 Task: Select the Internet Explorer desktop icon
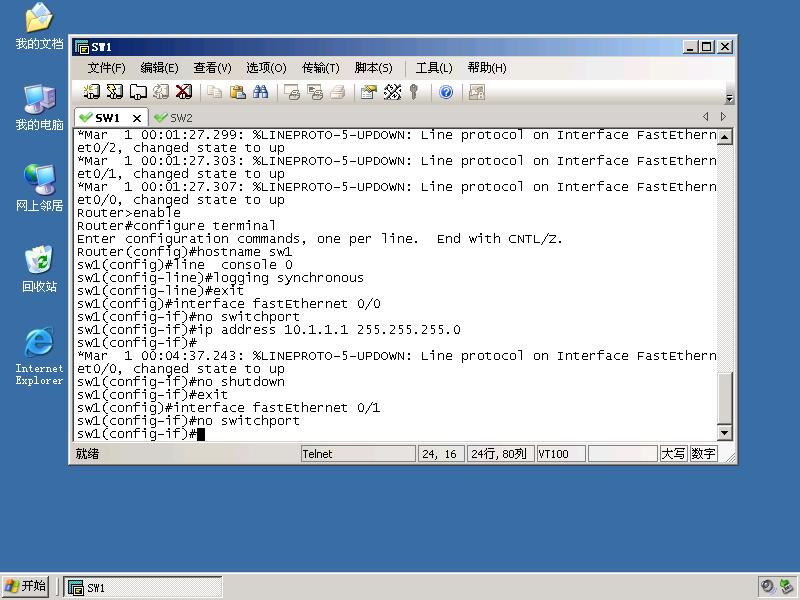pos(39,357)
